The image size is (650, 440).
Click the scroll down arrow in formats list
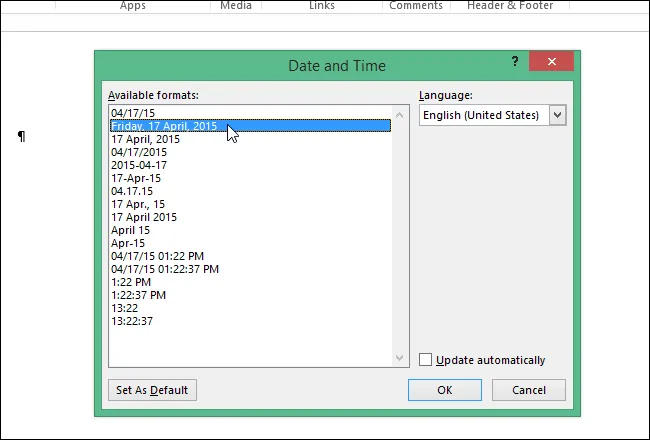(x=399, y=357)
